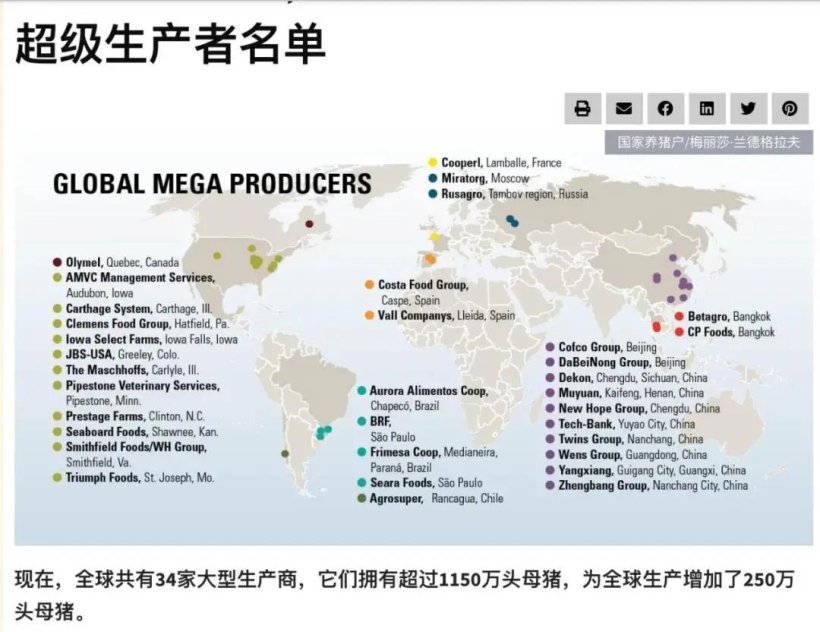820x632 pixels.
Task: Click the heading 超级生产者名单
Action: tap(170, 43)
